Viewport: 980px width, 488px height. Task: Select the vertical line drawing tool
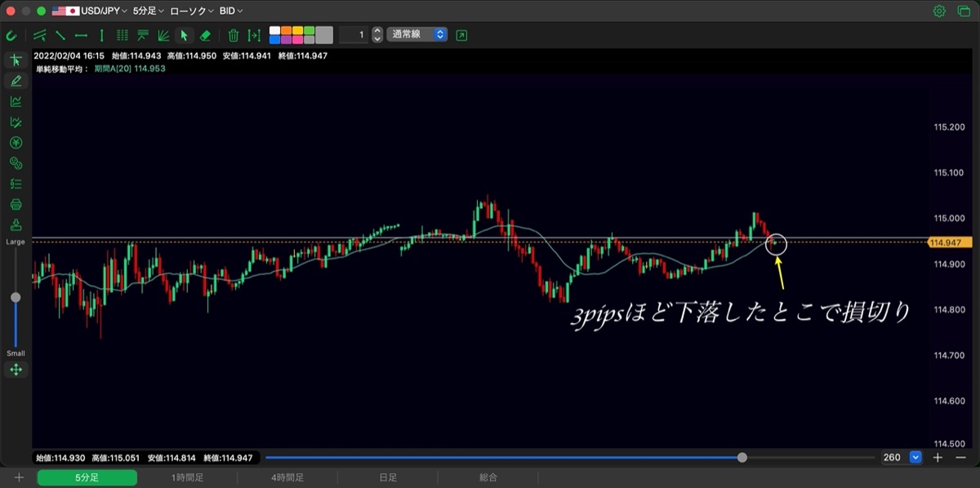click(x=101, y=35)
